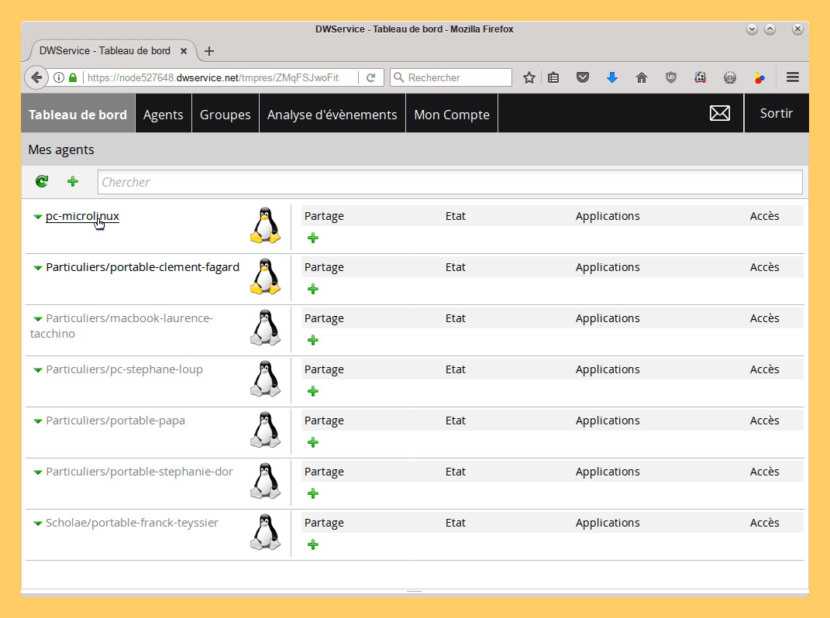
Task: Add a share for pc-microlinux agent
Action: coord(313,238)
